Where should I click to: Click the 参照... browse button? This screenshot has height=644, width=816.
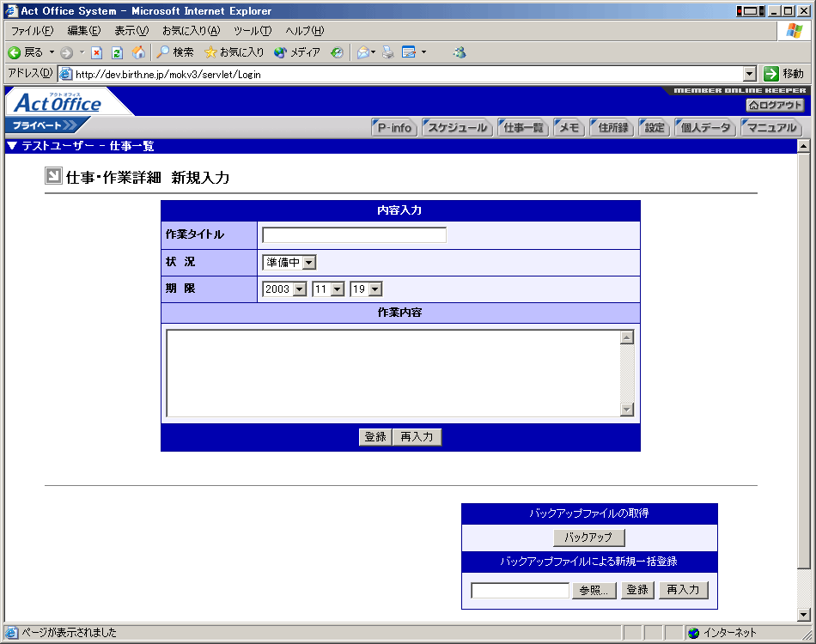click(594, 591)
